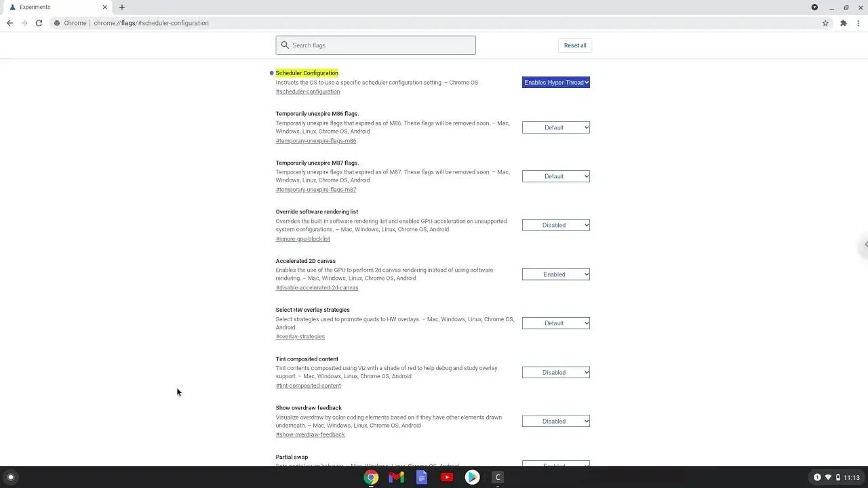
Task: Follow the #scheduler-configuration link
Action: [308, 91]
